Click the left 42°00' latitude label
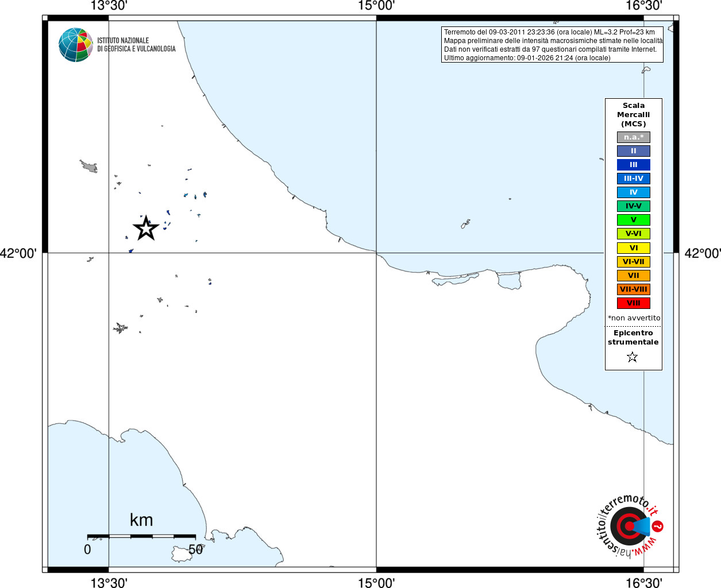Image resolution: width=721 pixels, height=588 pixels. (x=18, y=253)
